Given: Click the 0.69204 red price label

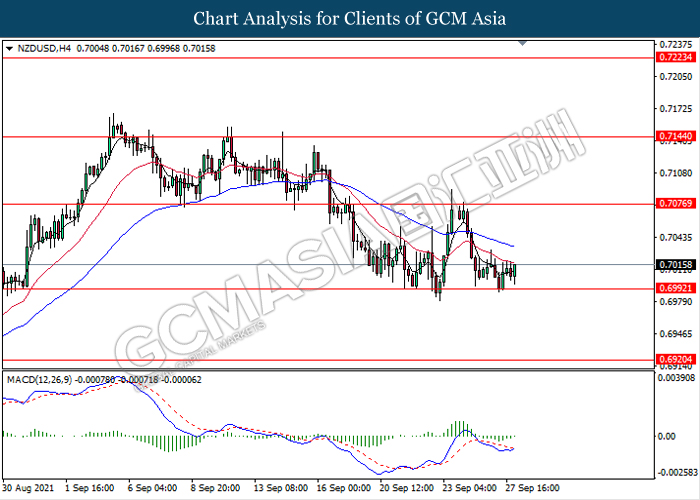Looking at the screenshot, I should click(676, 359).
